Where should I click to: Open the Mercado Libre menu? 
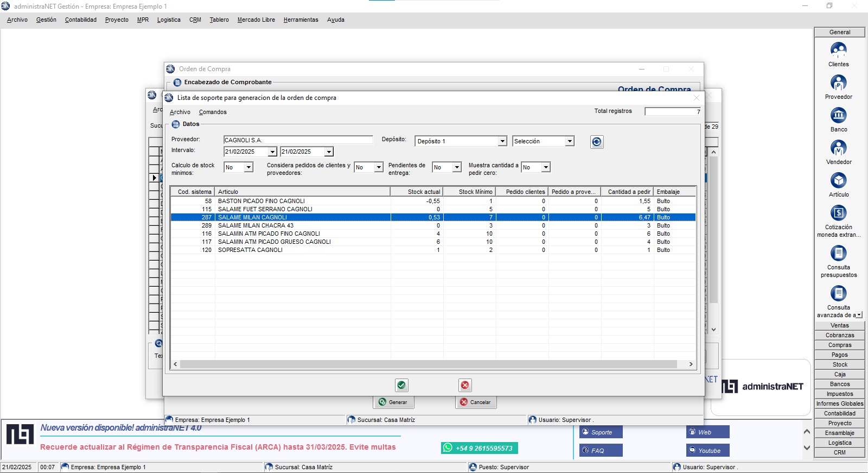(256, 20)
